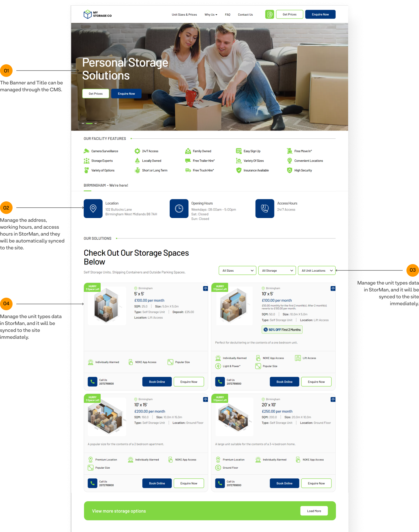The height and width of the screenshot is (532, 419).
Task: Click Enquire Now button on hero banner
Action: point(126,93)
